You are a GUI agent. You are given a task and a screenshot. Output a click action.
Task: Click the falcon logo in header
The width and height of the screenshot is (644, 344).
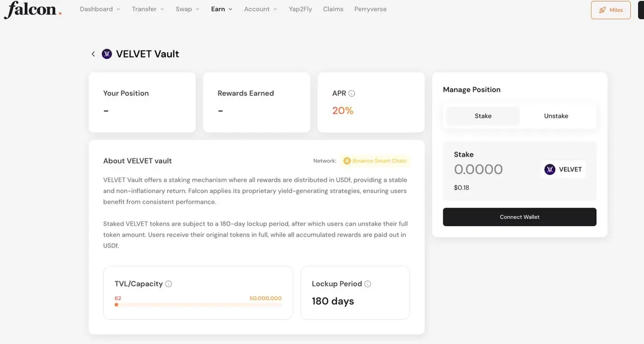tap(32, 10)
